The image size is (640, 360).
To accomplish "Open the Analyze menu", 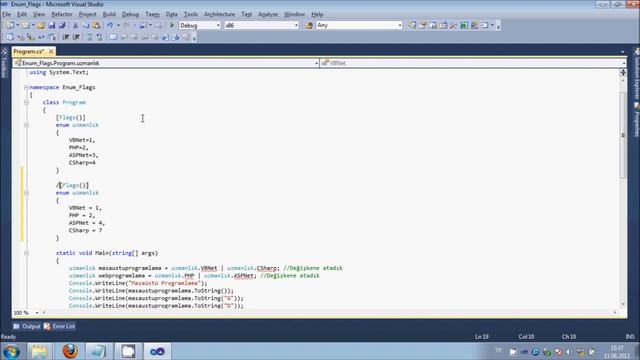I will 268,14.
